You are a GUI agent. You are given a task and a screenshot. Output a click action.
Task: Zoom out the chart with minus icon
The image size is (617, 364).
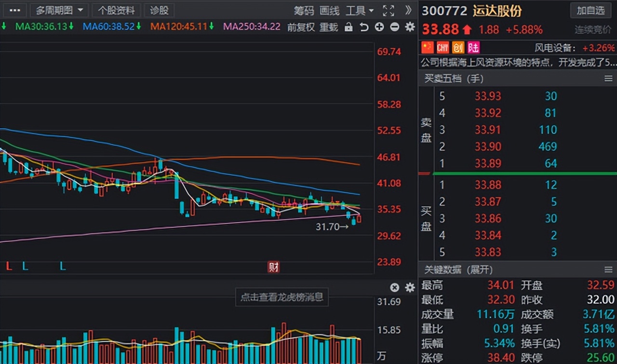pyautogui.click(x=394, y=27)
